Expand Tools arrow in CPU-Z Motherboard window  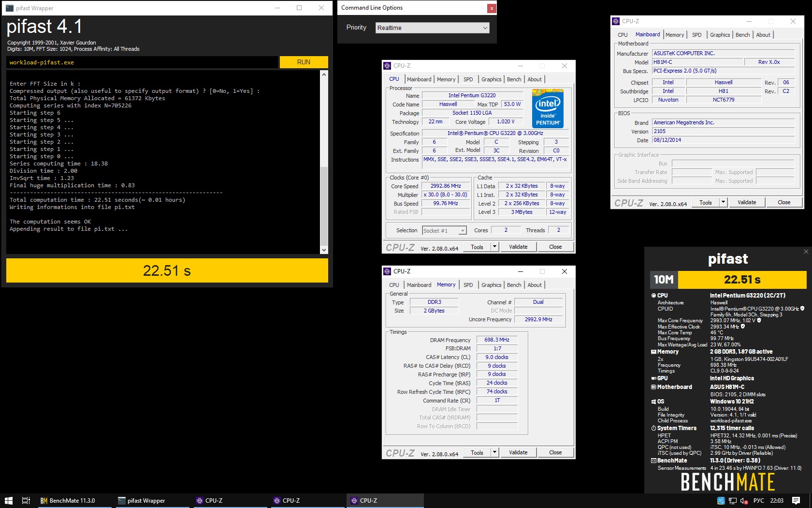(x=723, y=202)
